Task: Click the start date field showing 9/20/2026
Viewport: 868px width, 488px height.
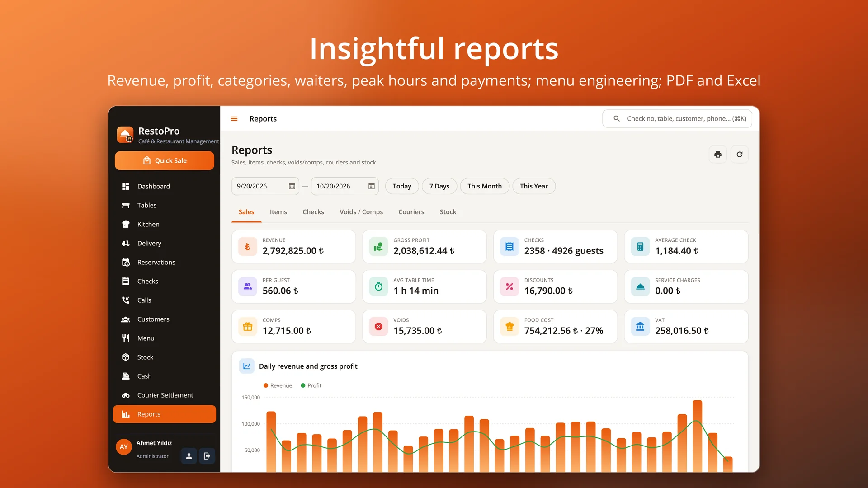Action: point(265,186)
